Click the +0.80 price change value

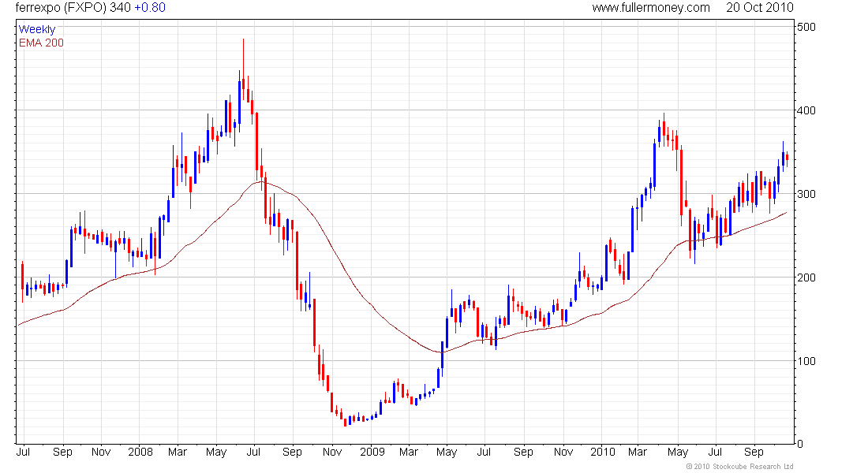point(150,8)
